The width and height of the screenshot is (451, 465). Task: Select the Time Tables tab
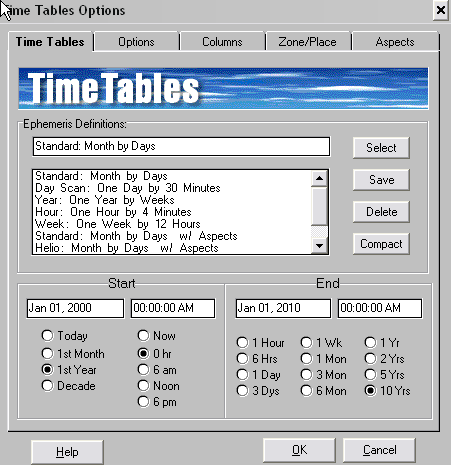click(50, 42)
